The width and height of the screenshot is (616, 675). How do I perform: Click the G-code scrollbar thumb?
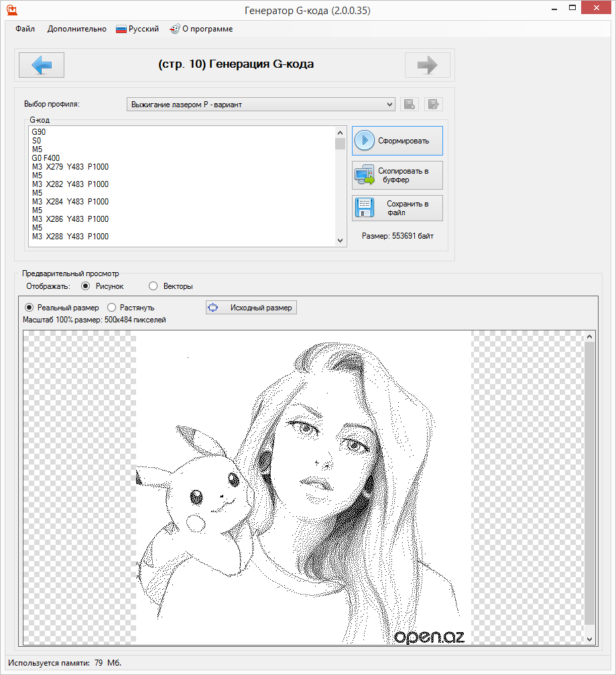(340, 144)
